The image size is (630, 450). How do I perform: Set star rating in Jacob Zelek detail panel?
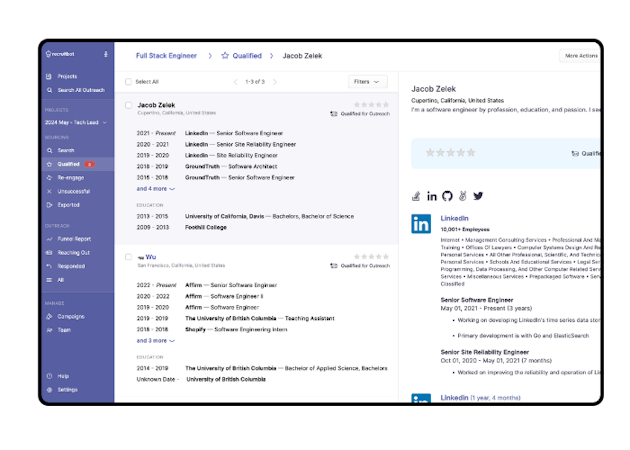pos(450,153)
